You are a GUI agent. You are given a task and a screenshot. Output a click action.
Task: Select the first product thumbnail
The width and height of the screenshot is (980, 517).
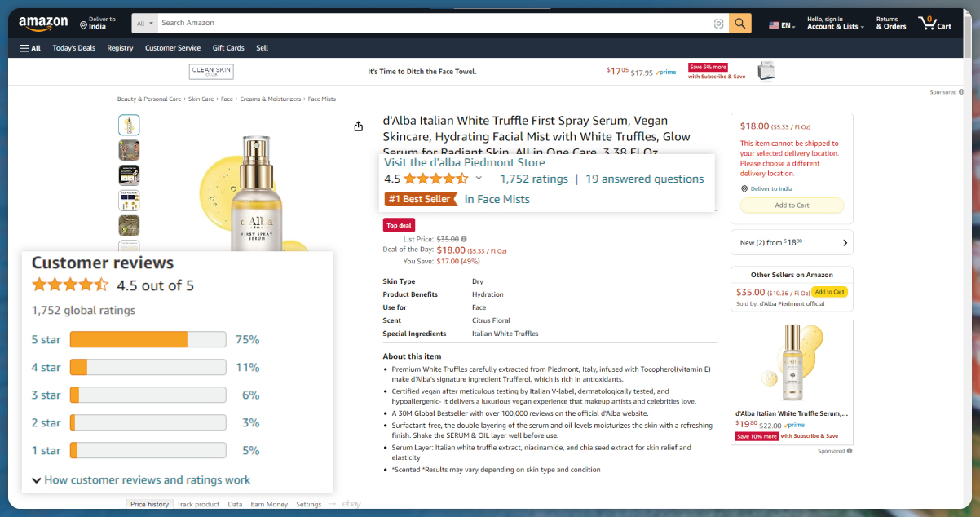click(129, 125)
